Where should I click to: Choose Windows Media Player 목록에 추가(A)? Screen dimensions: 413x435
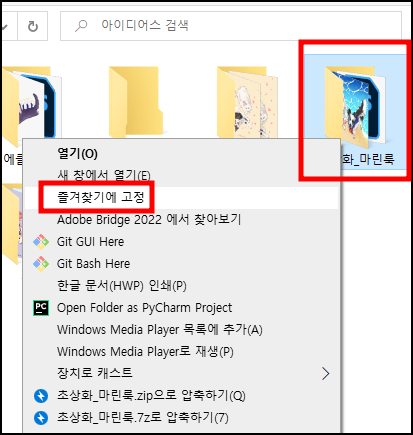pyautogui.click(x=182, y=330)
